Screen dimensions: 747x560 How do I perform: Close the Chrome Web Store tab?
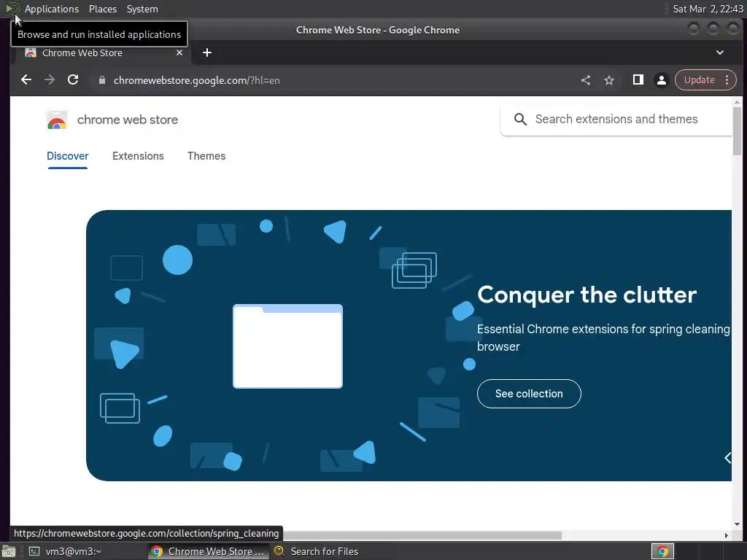coord(179,52)
